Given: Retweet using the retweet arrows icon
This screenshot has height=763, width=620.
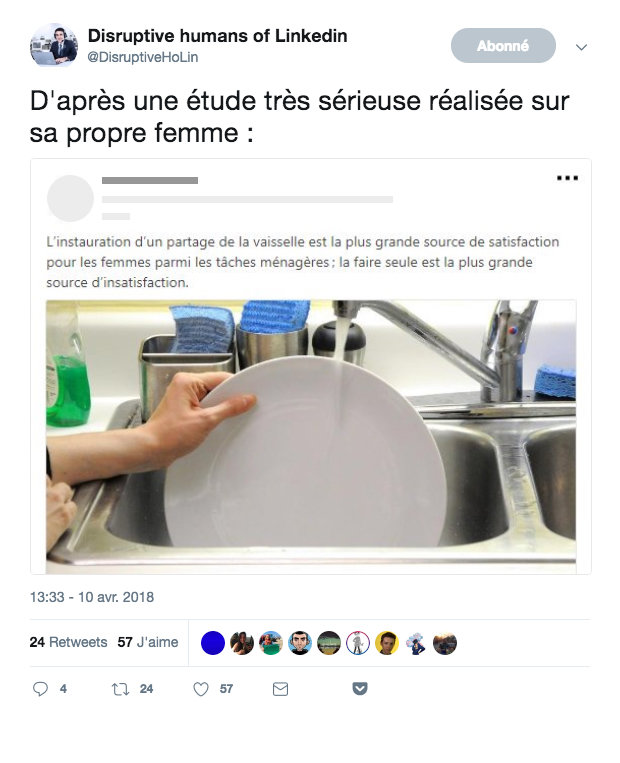Looking at the screenshot, I should pos(120,689).
